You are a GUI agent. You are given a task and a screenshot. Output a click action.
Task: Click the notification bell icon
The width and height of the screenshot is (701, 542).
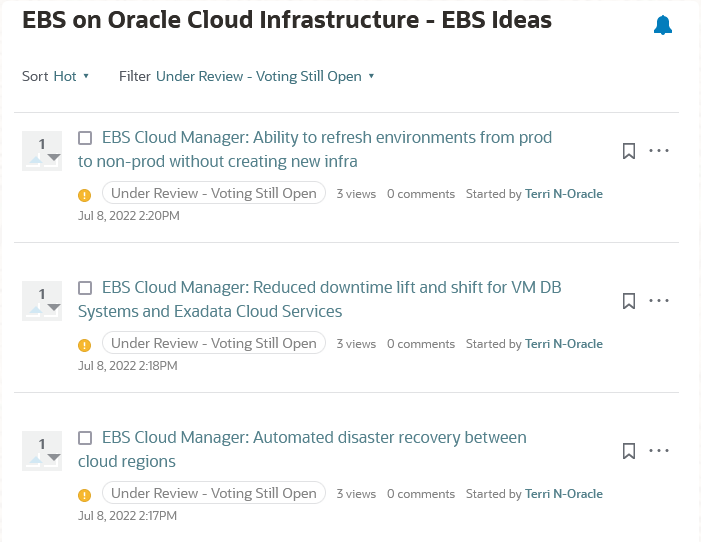662,26
